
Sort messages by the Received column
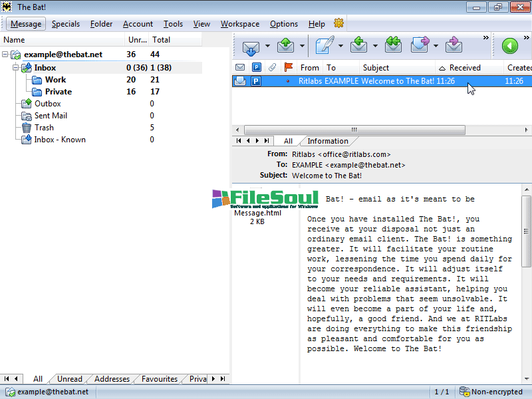click(x=464, y=67)
